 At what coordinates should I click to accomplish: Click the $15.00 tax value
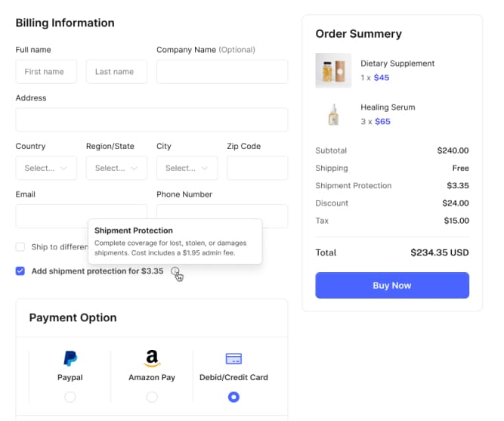click(x=456, y=221)
